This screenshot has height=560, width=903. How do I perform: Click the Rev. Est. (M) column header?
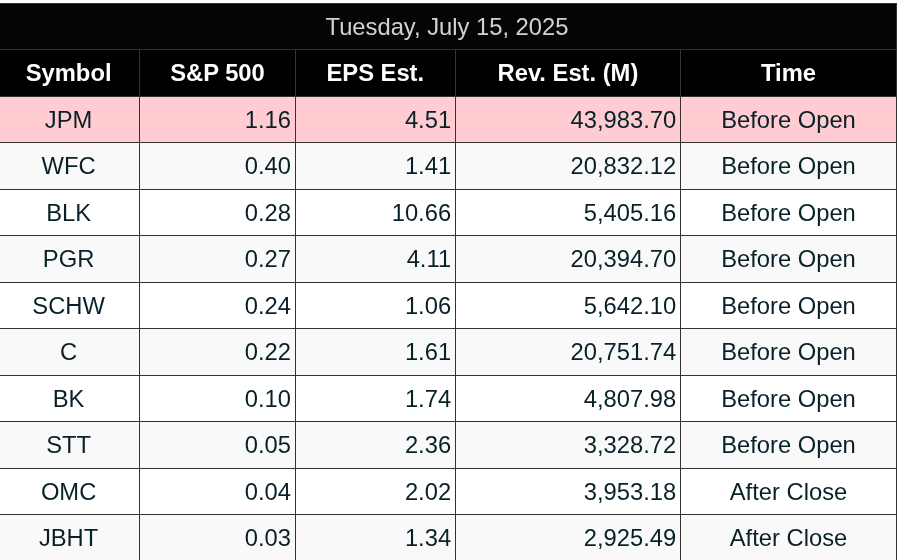pyautogui.click(x=568, y=73)
